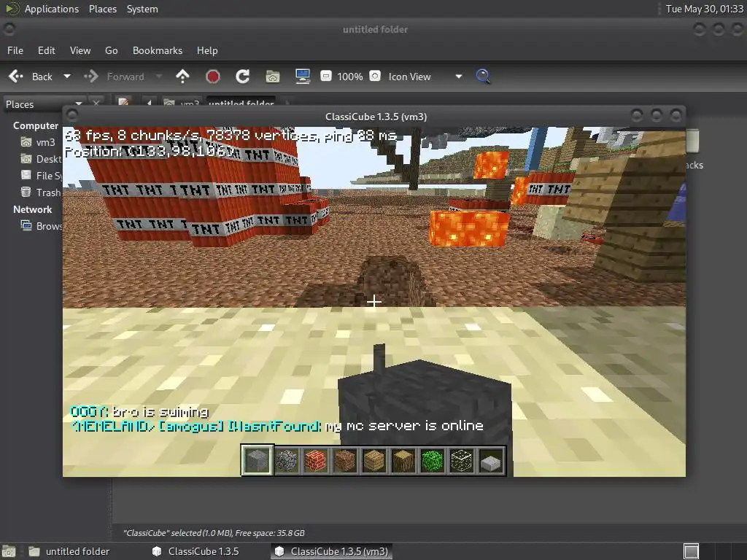Click the Computer heading in sidebar
Viewport: 747px width, 560px height.
[36, 125]
